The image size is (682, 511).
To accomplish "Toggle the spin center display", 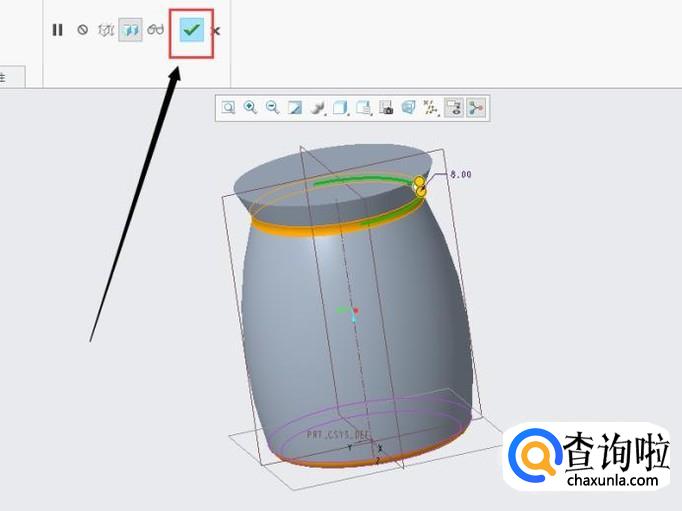I will [476, 108].
